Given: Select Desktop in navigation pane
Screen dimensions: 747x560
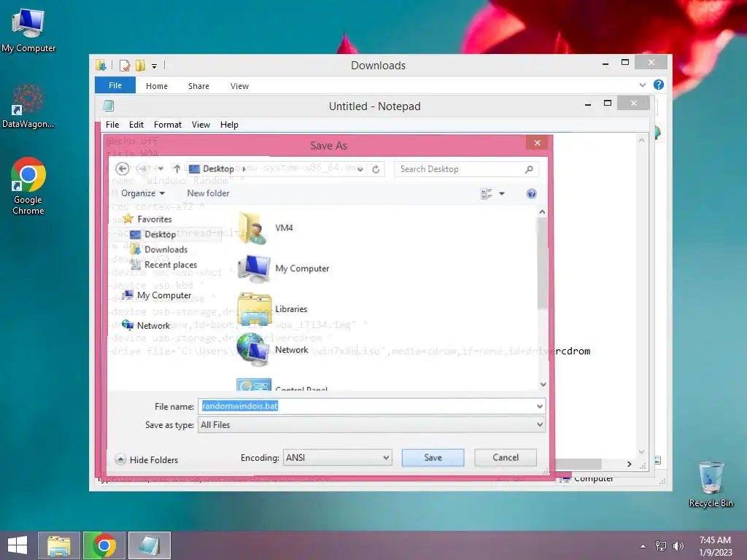Looking at the screenshot, I should (x=160, y=235).
